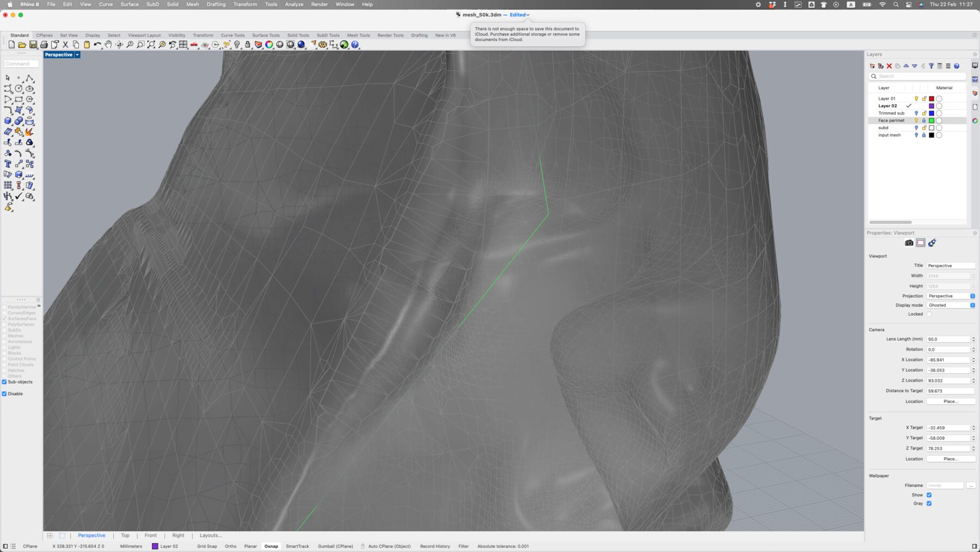This screenshot has width=980, height=552.
Task: Open the Layer 02 current layer selector in status bar
Action: tap(165, 546)
